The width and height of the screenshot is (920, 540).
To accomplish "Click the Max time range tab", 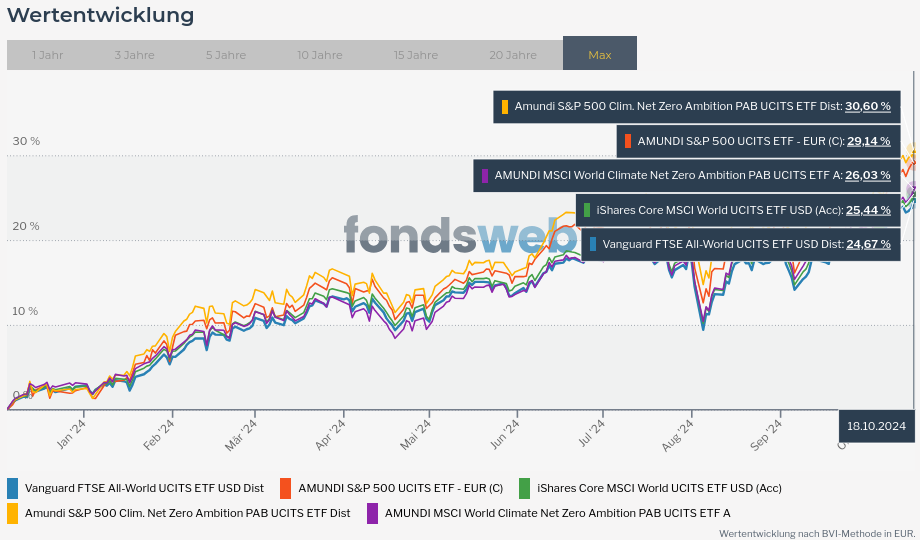I will coord(600,55).
